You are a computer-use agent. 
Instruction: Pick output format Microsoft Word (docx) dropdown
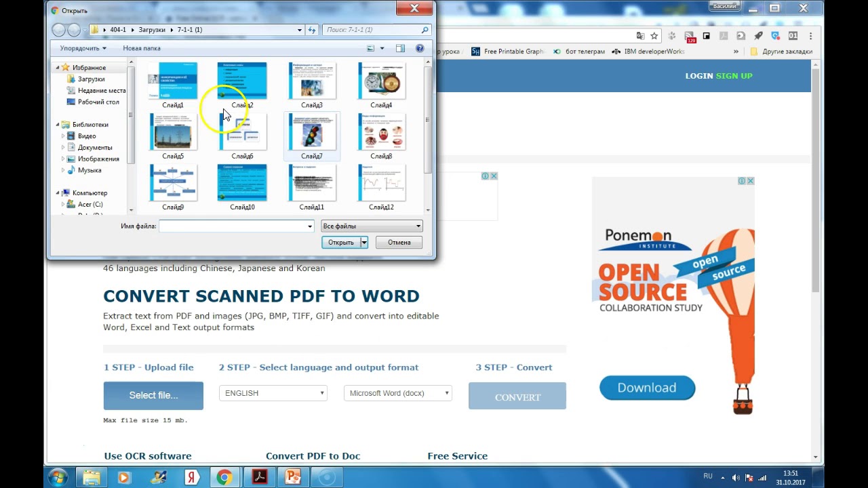(x=398, y=393)
